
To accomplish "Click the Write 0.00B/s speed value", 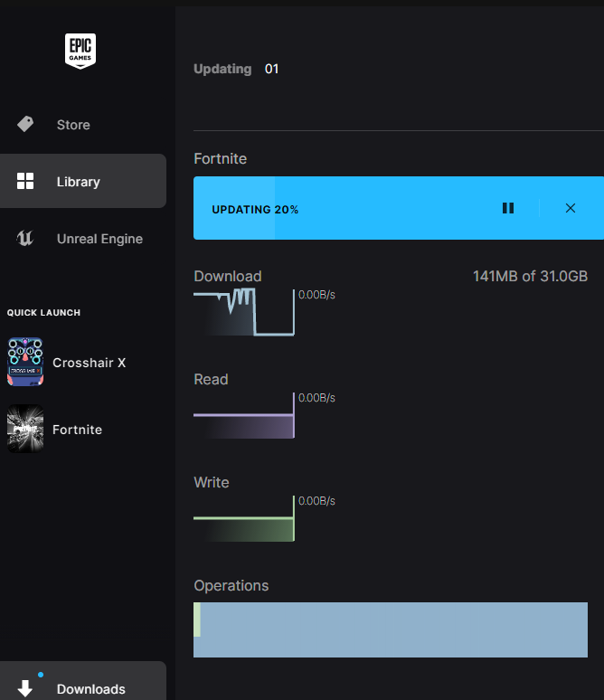I will pos(316,501).
